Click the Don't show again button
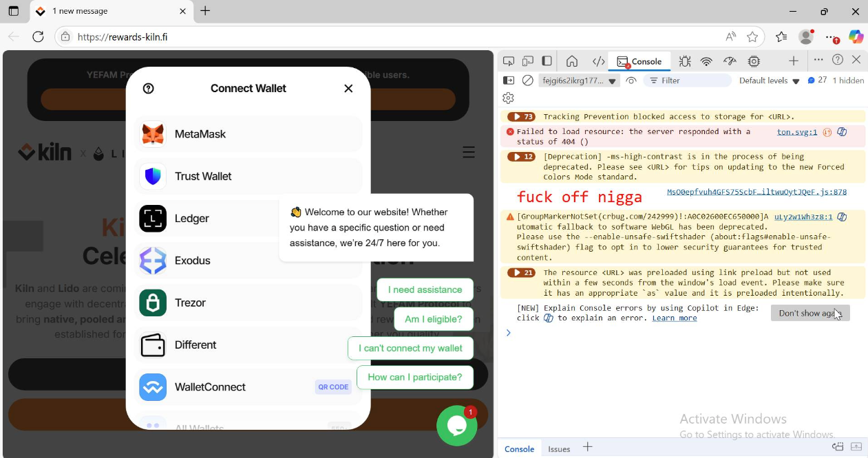Screen dimensions: 868x458 [810, 313]
